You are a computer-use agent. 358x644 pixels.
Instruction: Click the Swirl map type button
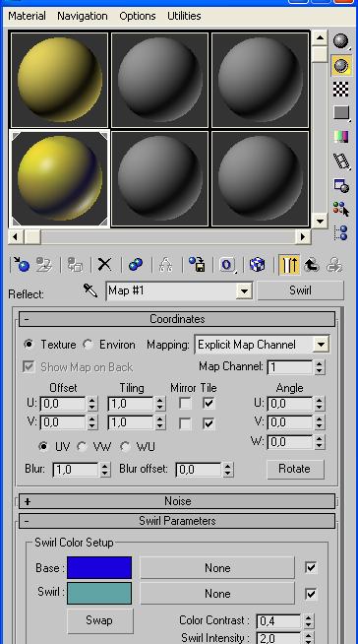[x=301, y=290]
